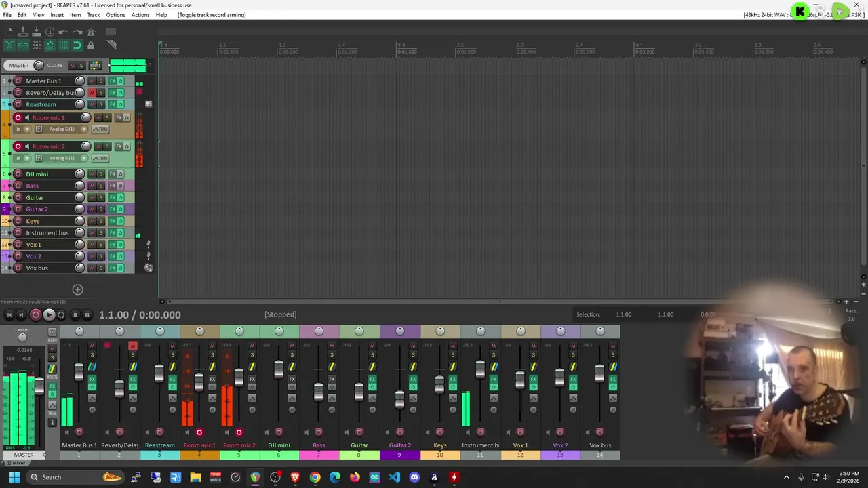868x488 pixels.
Task: Open the Insert menu
Action: tap(57, 15)
